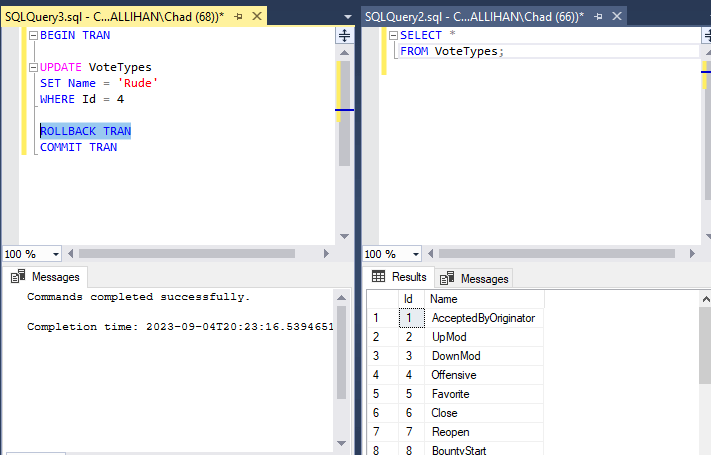This screenshot has width=711, height=455.
Task: Collapse the UPDATE VoteTypes outline block
Action: point(32,67)
